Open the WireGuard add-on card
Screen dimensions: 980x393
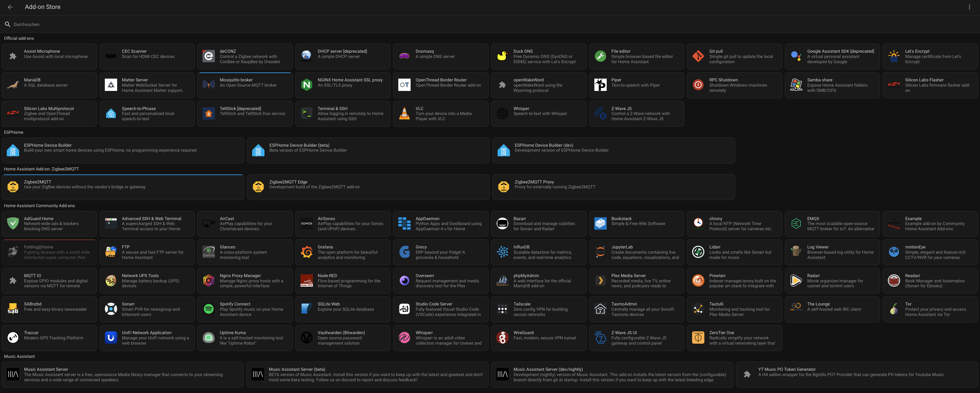click(x=539, y=338)
